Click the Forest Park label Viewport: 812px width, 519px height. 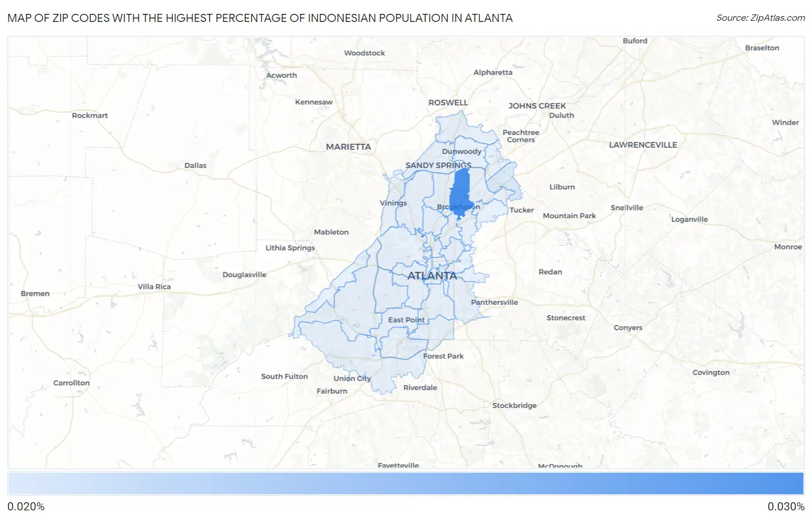click(443, 356)
